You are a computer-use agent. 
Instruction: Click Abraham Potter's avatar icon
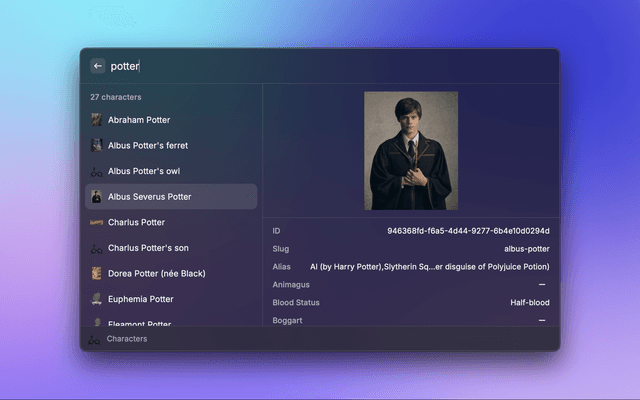click(96, 120)
